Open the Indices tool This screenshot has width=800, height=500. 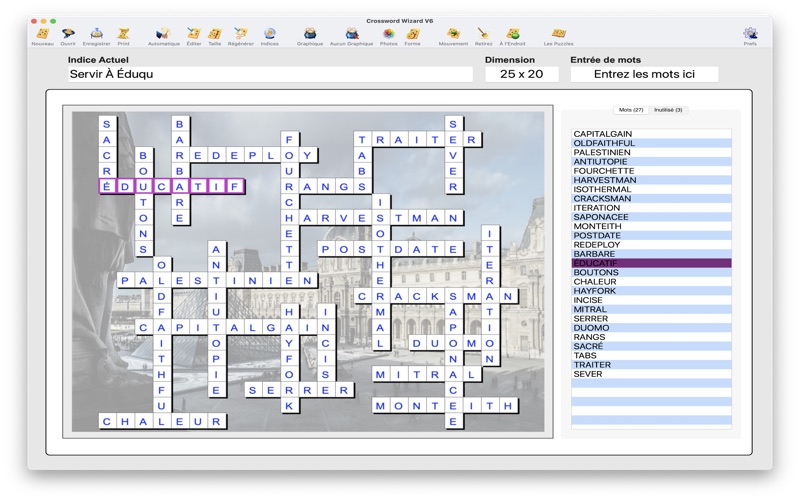click(269, 34)
